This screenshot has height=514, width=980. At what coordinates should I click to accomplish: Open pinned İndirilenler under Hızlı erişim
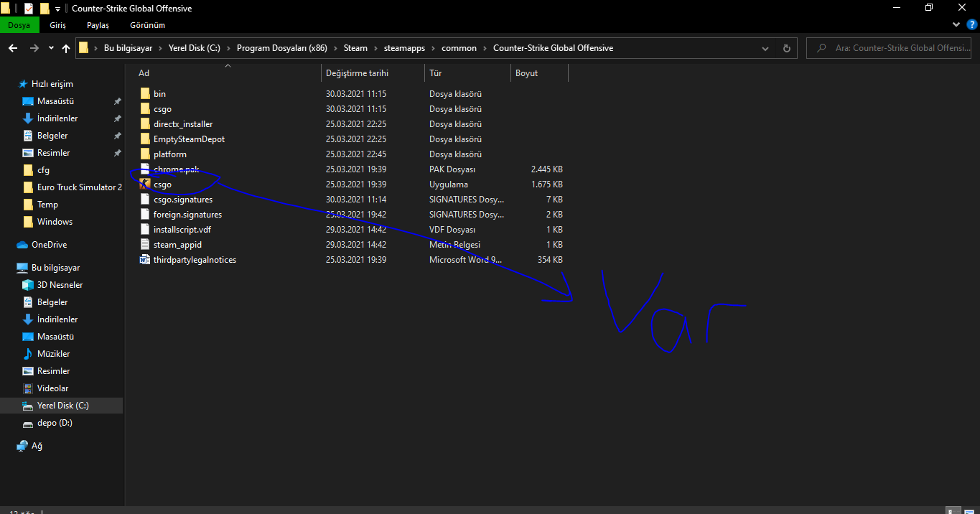tap(57, 118)
